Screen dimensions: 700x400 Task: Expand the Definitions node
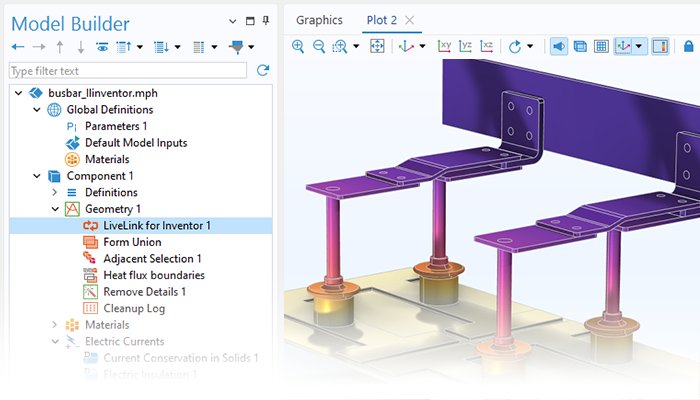pyautogui.click(x=55, y=192)
